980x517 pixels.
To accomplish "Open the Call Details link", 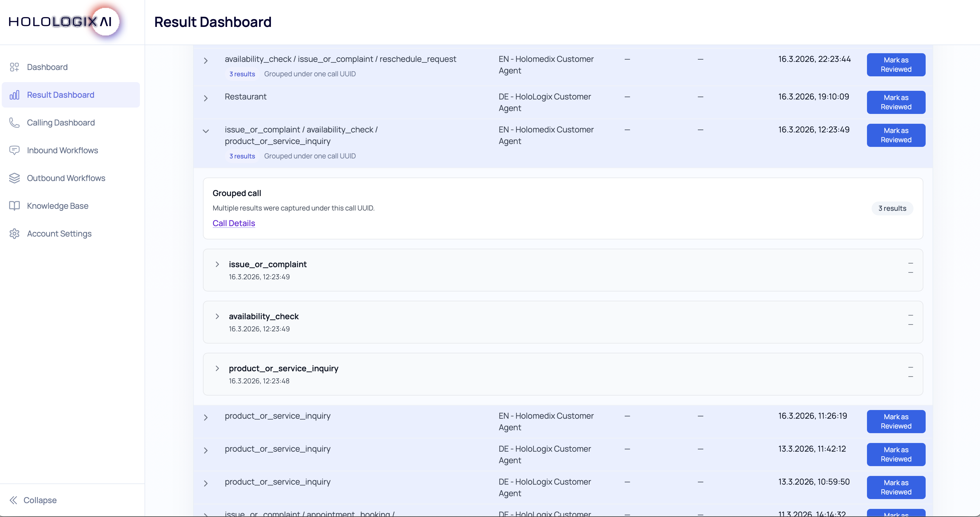I will tap(234, 223).
